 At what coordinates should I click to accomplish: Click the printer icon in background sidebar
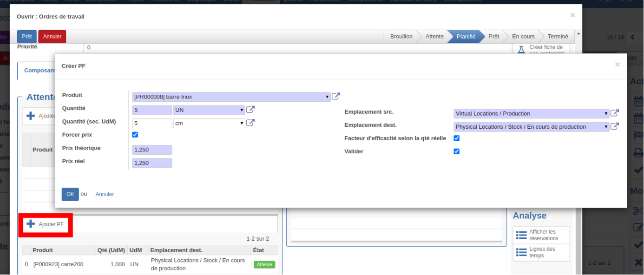click(638, 152)
